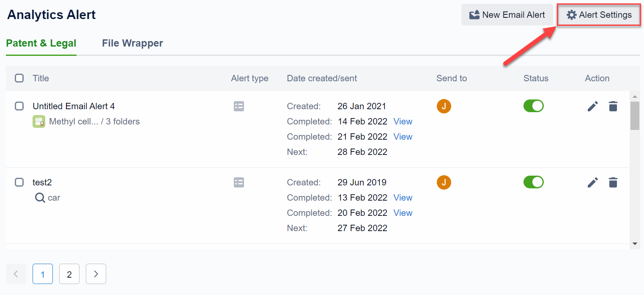Edit Untitled Email Alert 4 with pencil icon
This screenshot has height=295, width=644.
593,106
